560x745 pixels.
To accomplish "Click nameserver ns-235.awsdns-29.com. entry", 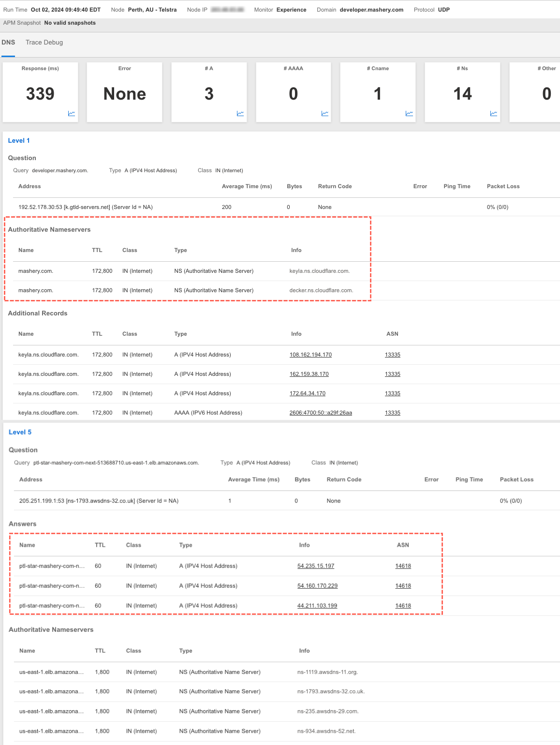I will [328, 712].
